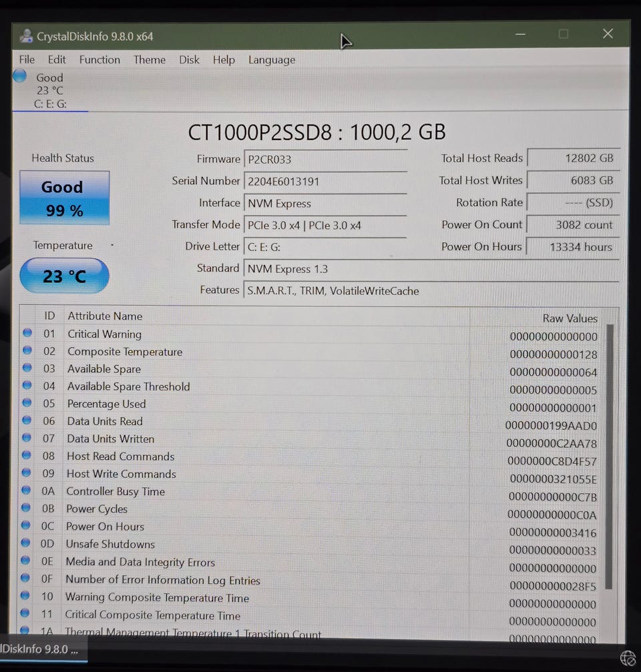The height and width of the screenshot is (672, 641).
Task: Click the Total Host Writes value 6083 GB
Action: coord(574,180)
